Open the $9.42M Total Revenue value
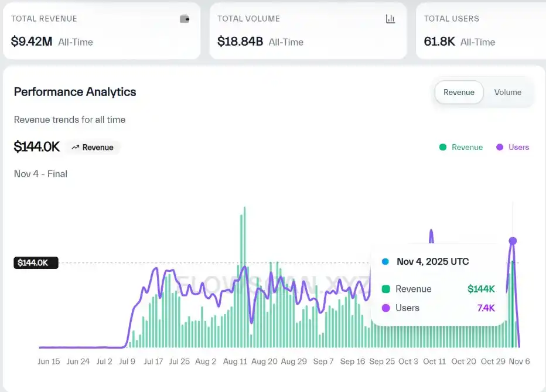This screenshot has height=392, width=546. pos(31,42)
